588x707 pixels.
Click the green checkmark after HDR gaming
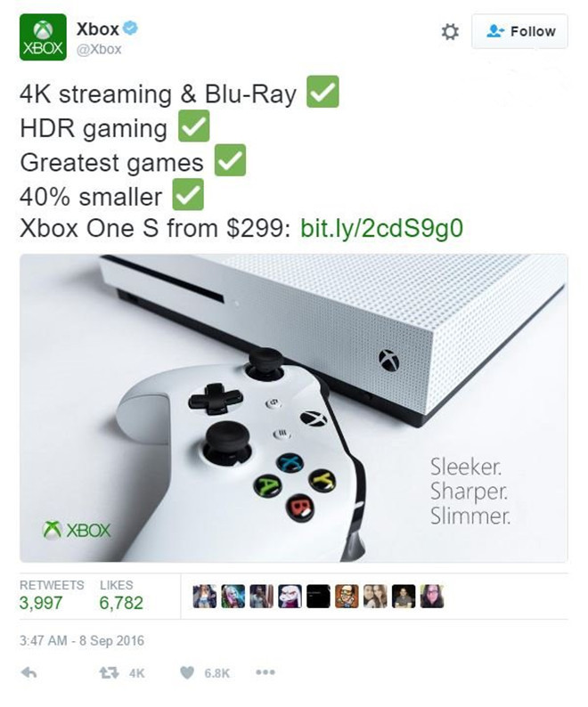[194, 126]
